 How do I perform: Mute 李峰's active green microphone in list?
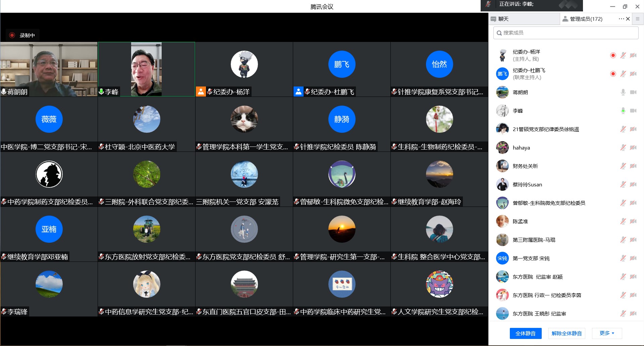pyautogui.click(x=623, y=111)
